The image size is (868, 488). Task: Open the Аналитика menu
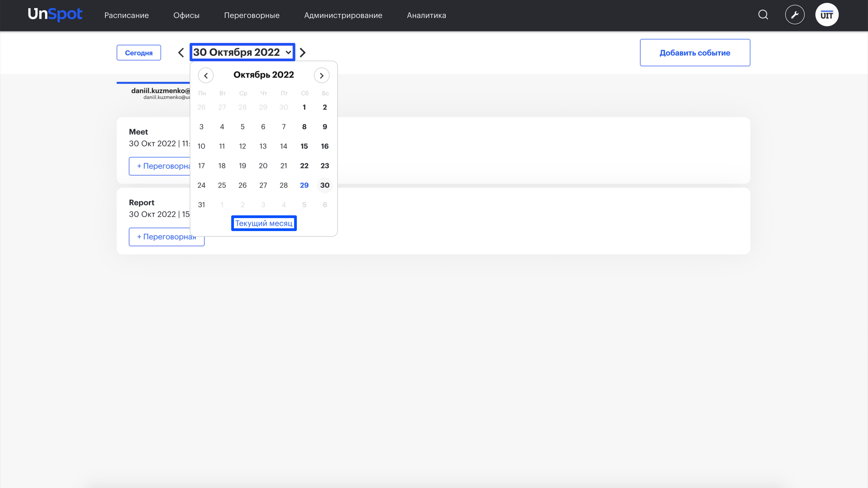426,15
